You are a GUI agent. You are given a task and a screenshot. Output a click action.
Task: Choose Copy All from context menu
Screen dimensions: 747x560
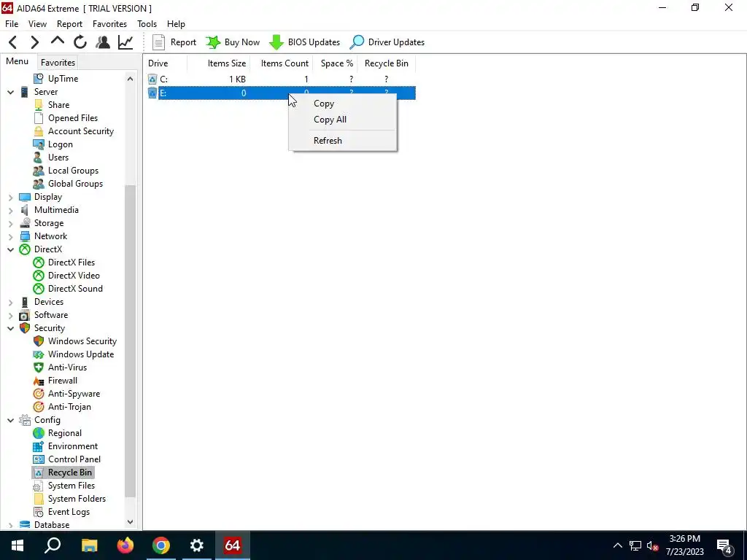pyautogui.click(x=343, y=120)
